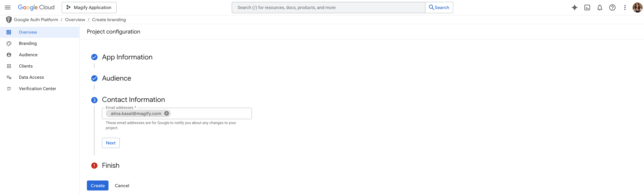Activate the Cloud Shell terminal
The image size is (644, 194).
(x=587, y=7)
